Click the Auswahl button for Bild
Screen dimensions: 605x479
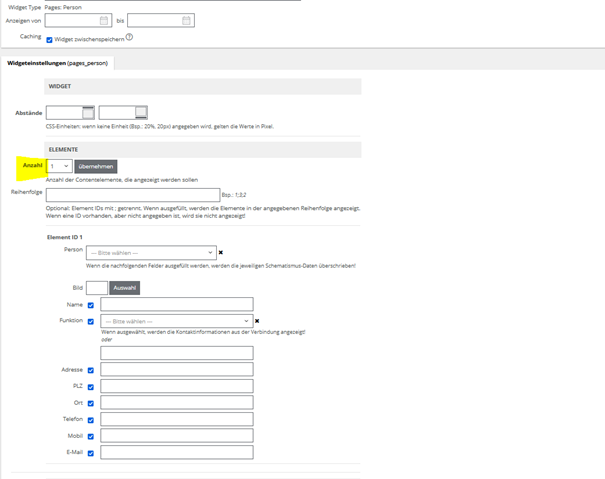tap(125, 288)
